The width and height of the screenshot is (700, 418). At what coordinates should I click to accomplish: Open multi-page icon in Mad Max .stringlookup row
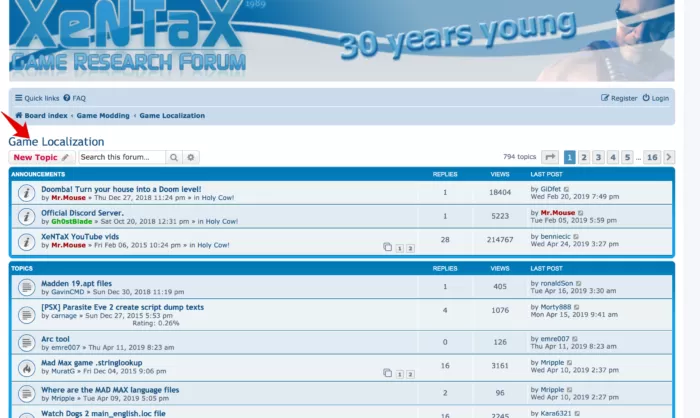tap(388, 373)
